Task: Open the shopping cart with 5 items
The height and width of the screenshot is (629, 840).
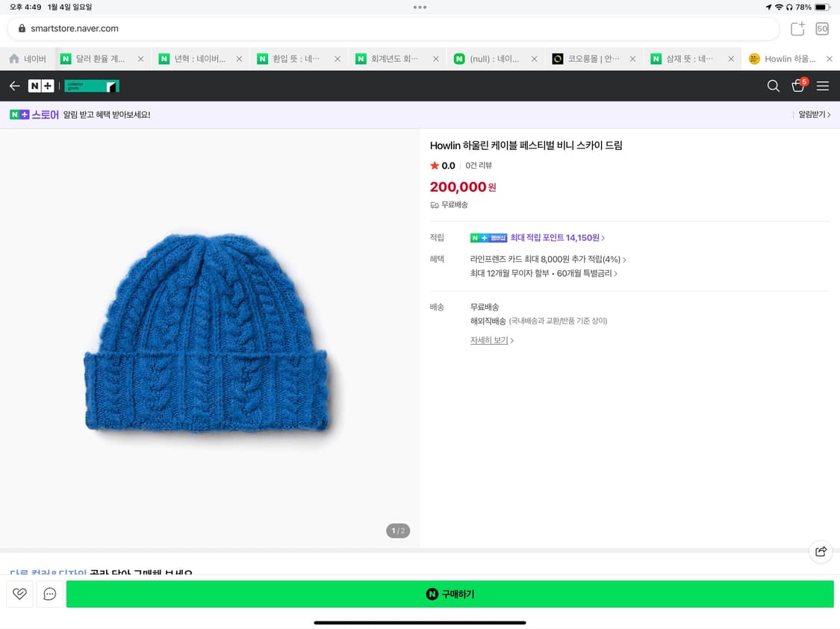Action: (798, 87)
